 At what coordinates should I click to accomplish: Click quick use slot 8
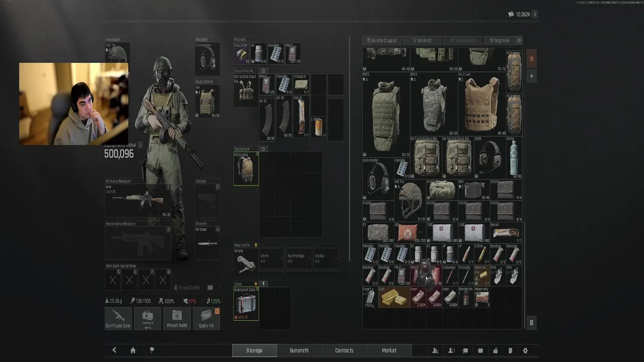tap(163, 280)
